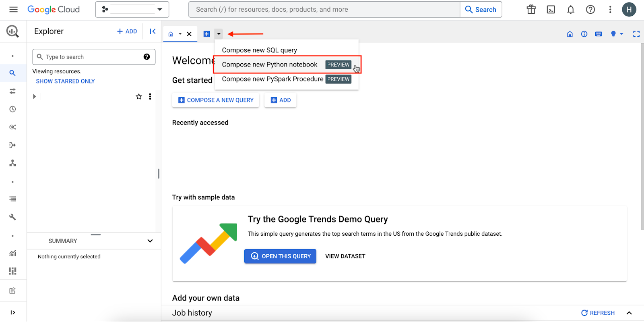644x322 pixels.
Task: Open the lightbulb tips dropdown
Action: [617, 34]
